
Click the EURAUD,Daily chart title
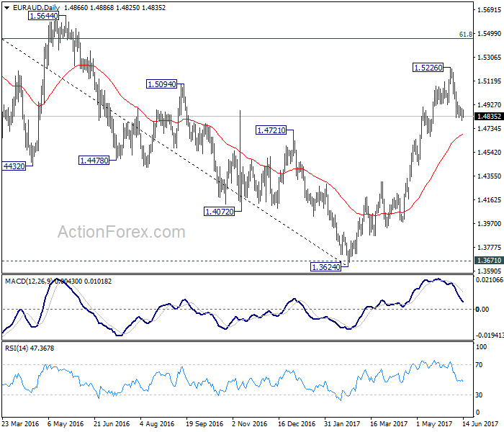(x=36, y=8)
